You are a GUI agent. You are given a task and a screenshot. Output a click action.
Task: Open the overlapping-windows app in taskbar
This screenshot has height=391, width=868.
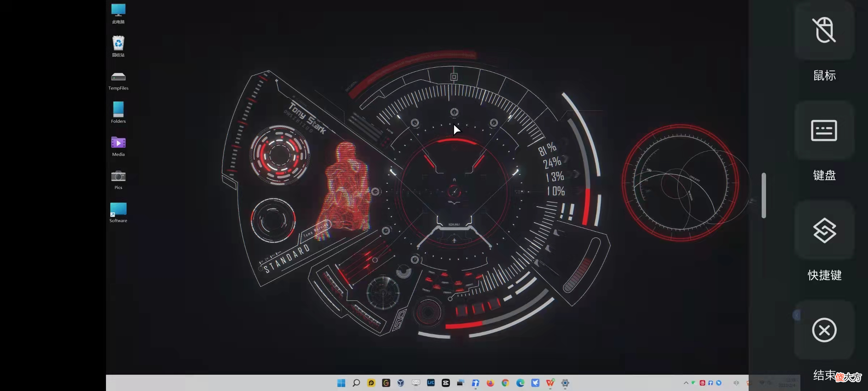(460, 383)
